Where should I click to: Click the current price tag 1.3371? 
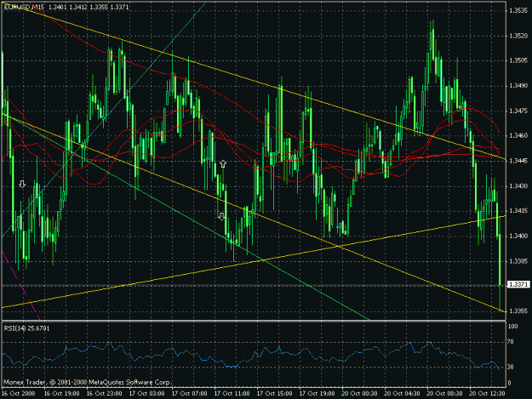point(518,284)
